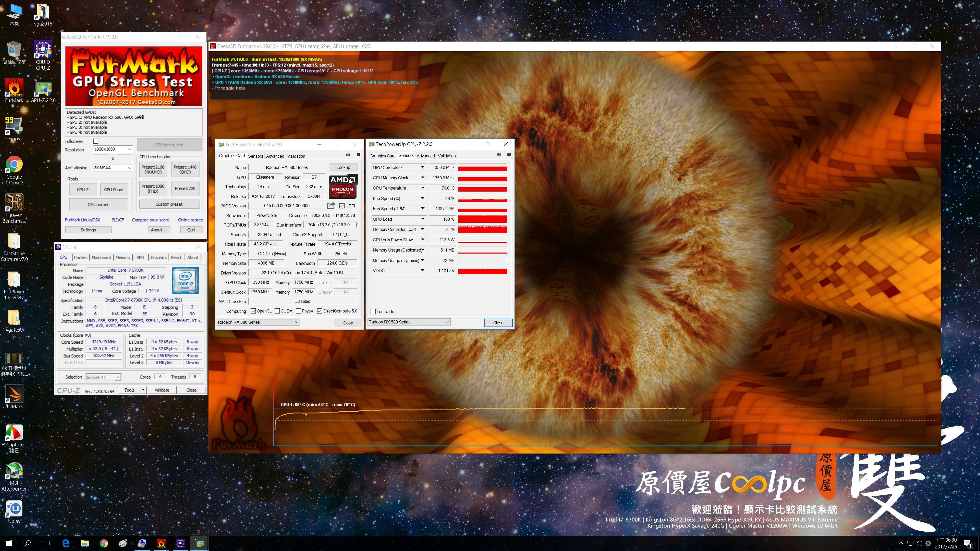Toggle the DirectCompute 5.0 checkbox
Viewport: 980px width, 551px height.
(320, 311)
